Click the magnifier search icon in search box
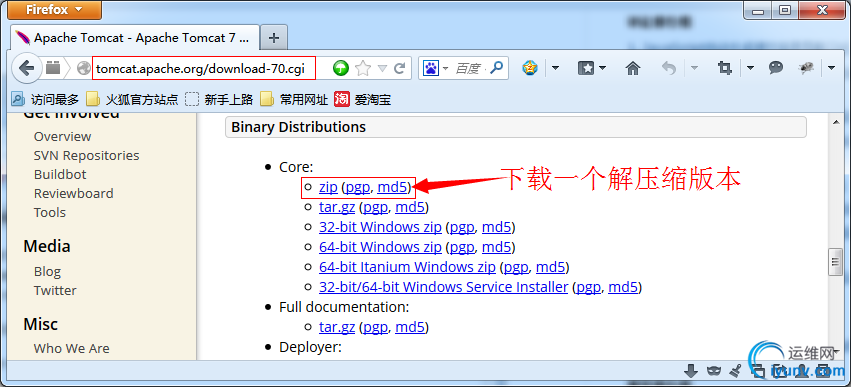The height and width of the screenshot is (387, 851). 496,68
